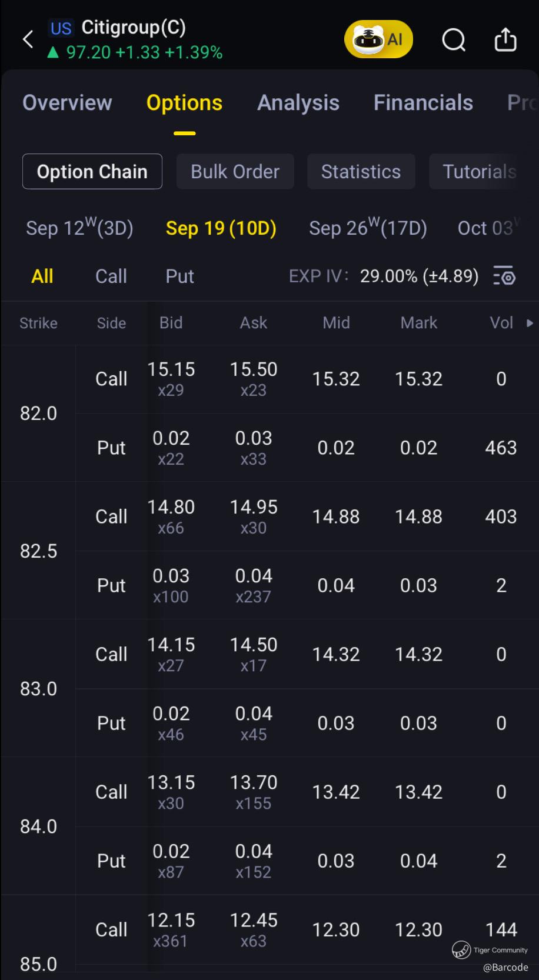Viewport: 539px width, 980px height.
Task: Select the Bulk Order button
Action: click(235, 172)
